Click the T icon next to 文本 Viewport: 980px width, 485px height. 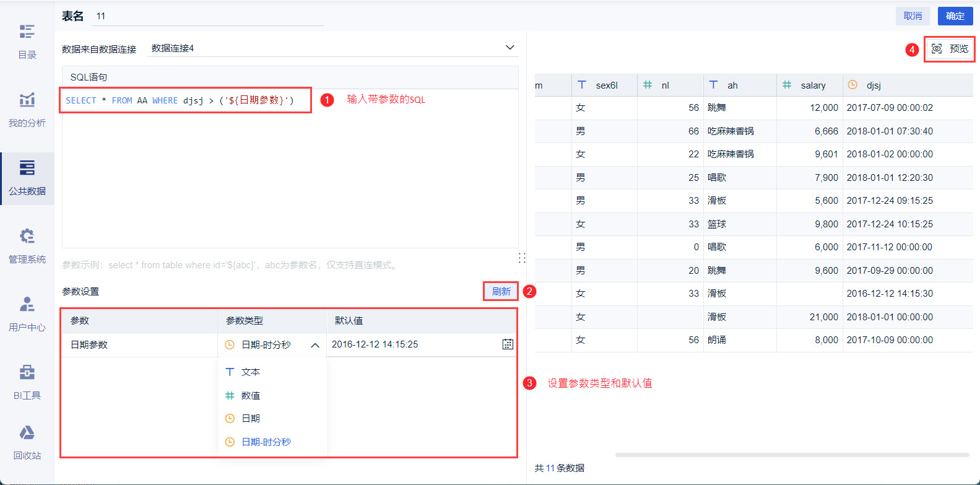(x=230, y=372)
